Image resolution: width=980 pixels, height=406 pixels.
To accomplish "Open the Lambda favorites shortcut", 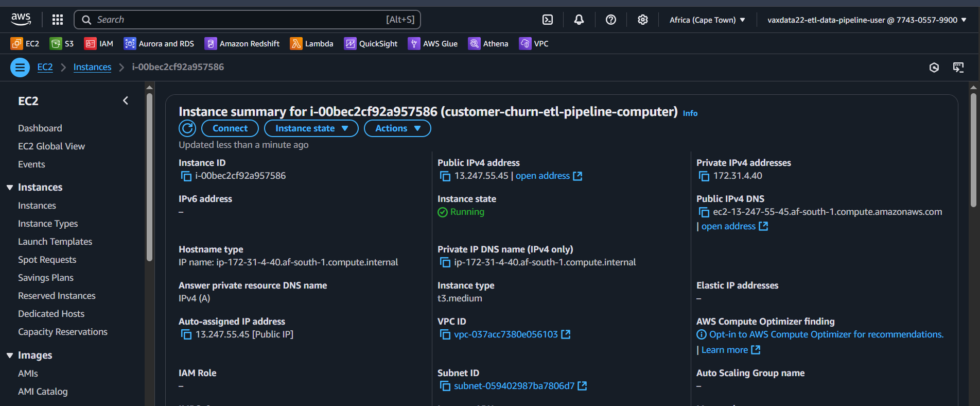I will pos(311,44).
